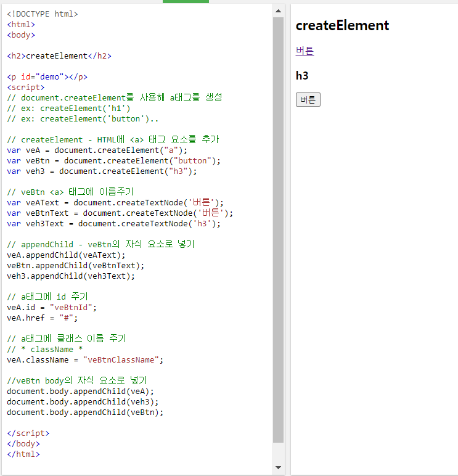Click the var veBtnText createTextNode line
The width and height of the screenshot is (458, 476).
(x=120, y=213)
